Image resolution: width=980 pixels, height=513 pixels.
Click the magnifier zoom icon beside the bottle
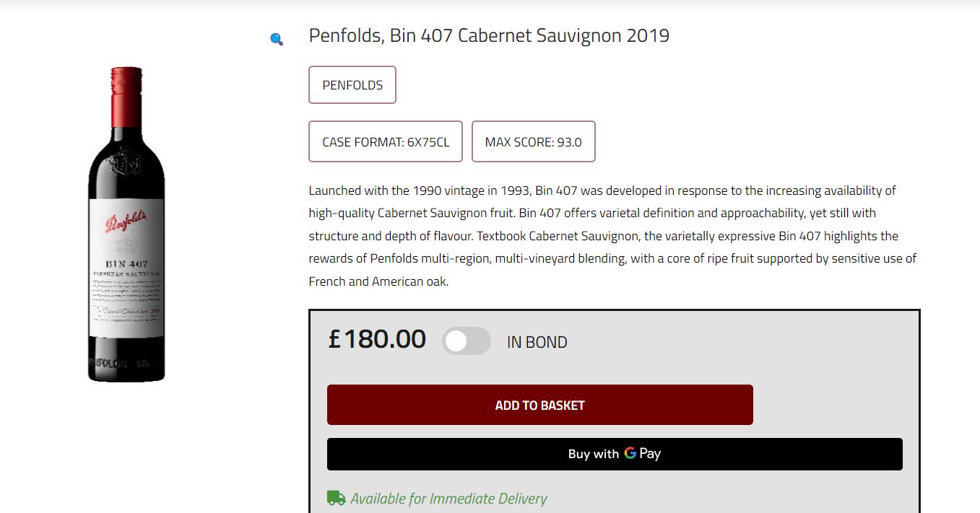tap(277, 39)
